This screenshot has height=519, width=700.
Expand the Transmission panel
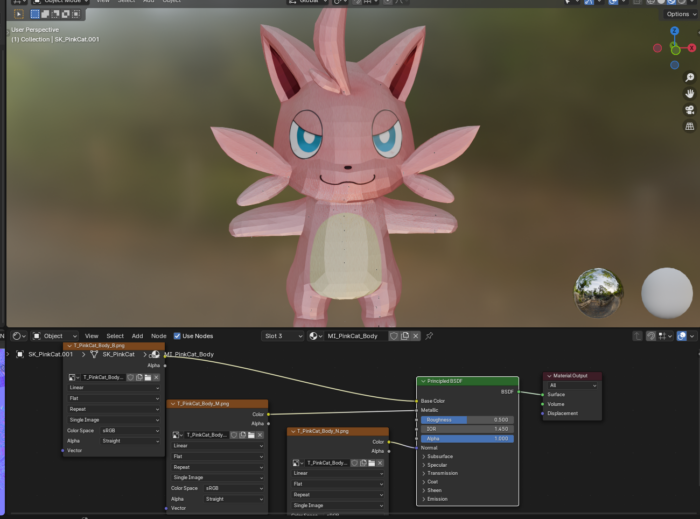(440, 473)
